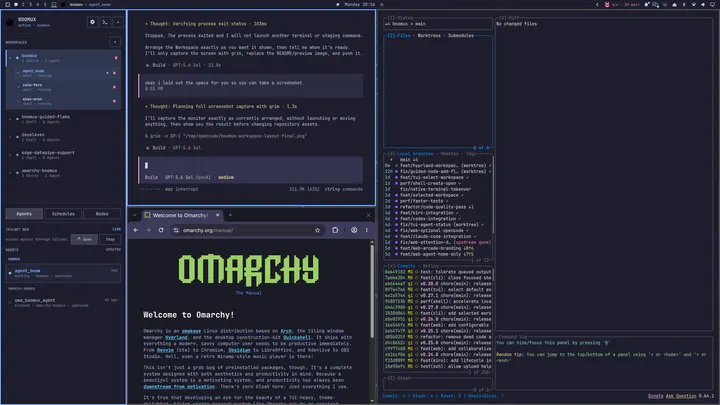720x405 pixels.
Task: Add a new workspace with the plus button
Action: [x=115, y=42]
